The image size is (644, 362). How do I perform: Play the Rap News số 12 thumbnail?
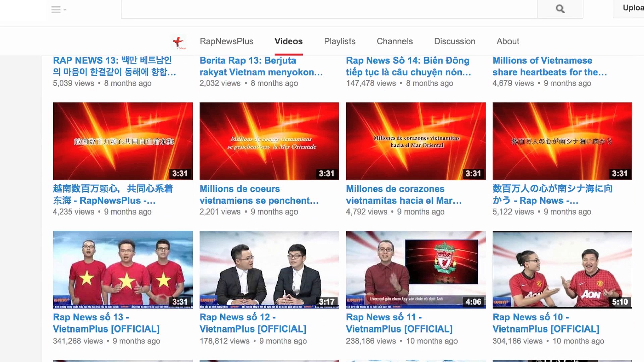269,269
